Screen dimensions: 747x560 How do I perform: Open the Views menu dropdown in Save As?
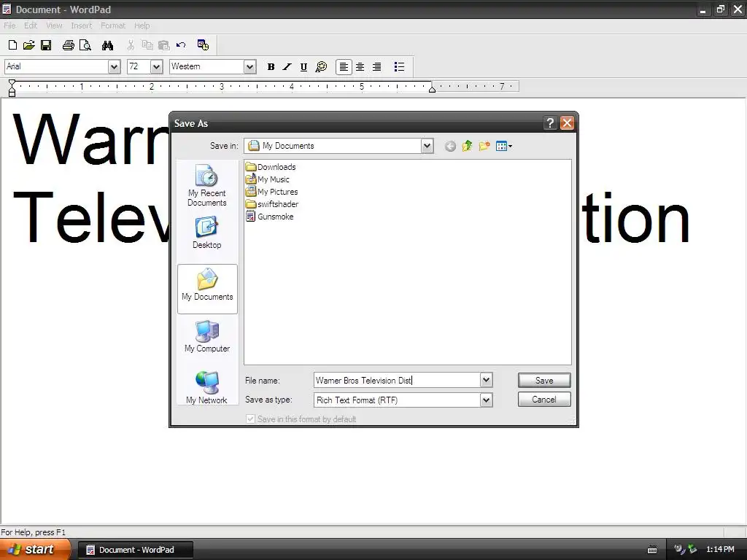503,146
